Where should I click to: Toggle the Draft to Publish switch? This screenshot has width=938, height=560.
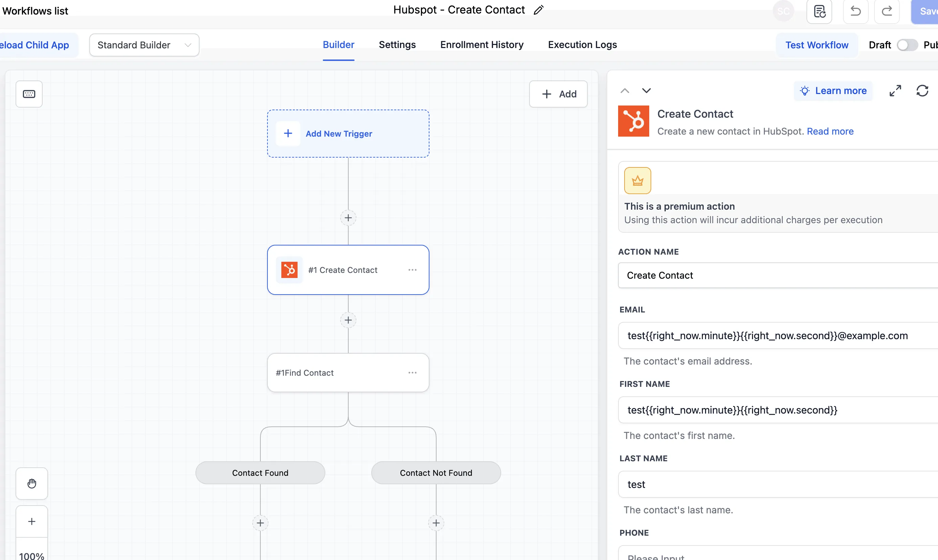[907, 45]
